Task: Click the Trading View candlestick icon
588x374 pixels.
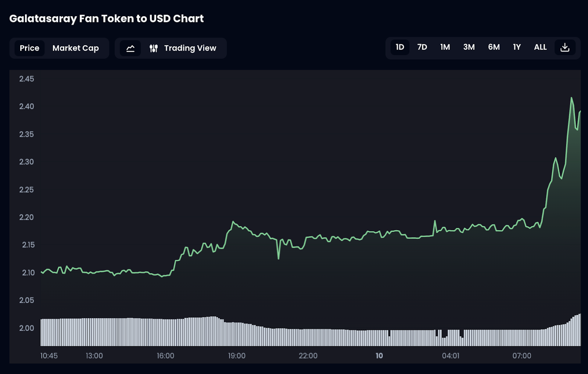Action: [x=154, y=48]
